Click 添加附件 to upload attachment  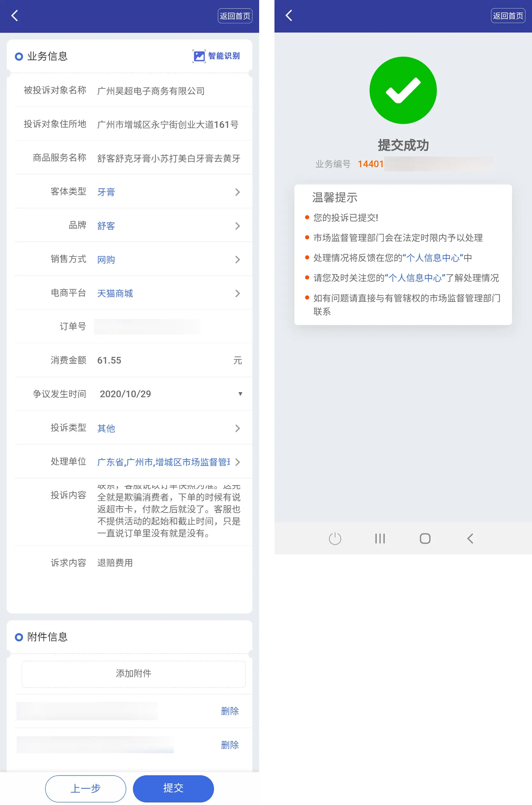pyautogui.click(x=133, y=673)
